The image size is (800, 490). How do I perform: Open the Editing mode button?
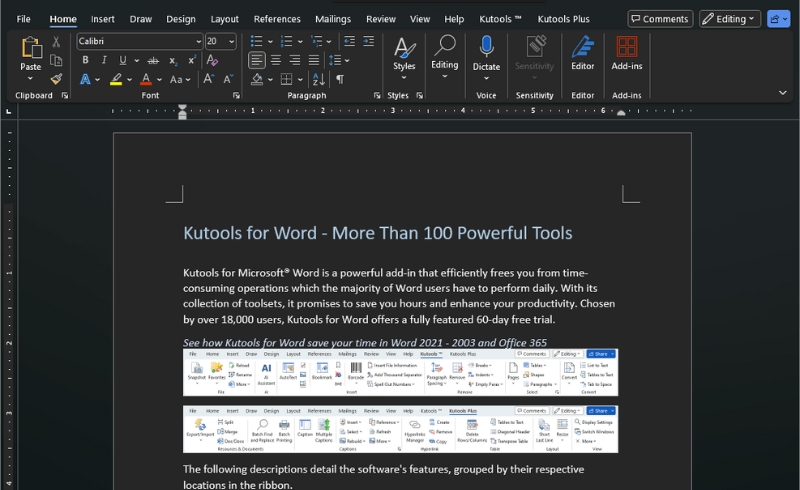730,19
